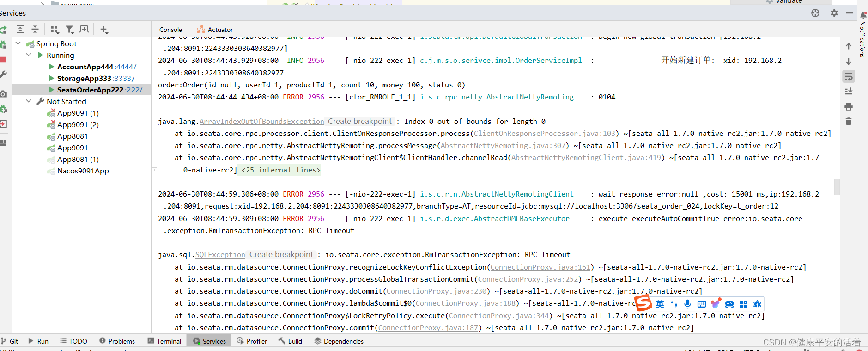Select App8081 (1) configuration

coord(78,159)
